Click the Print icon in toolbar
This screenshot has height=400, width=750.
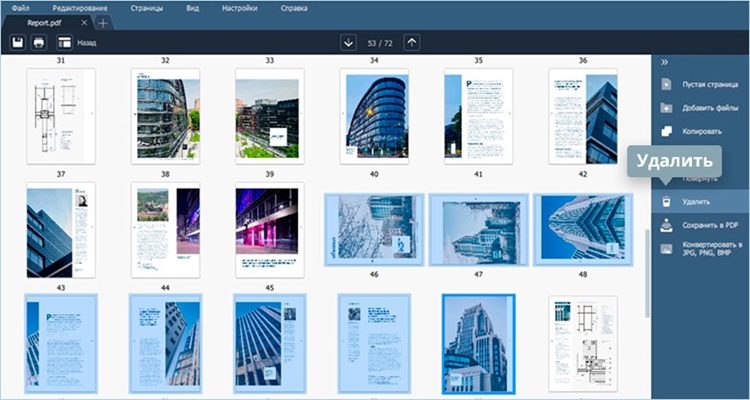pos(39,43)
